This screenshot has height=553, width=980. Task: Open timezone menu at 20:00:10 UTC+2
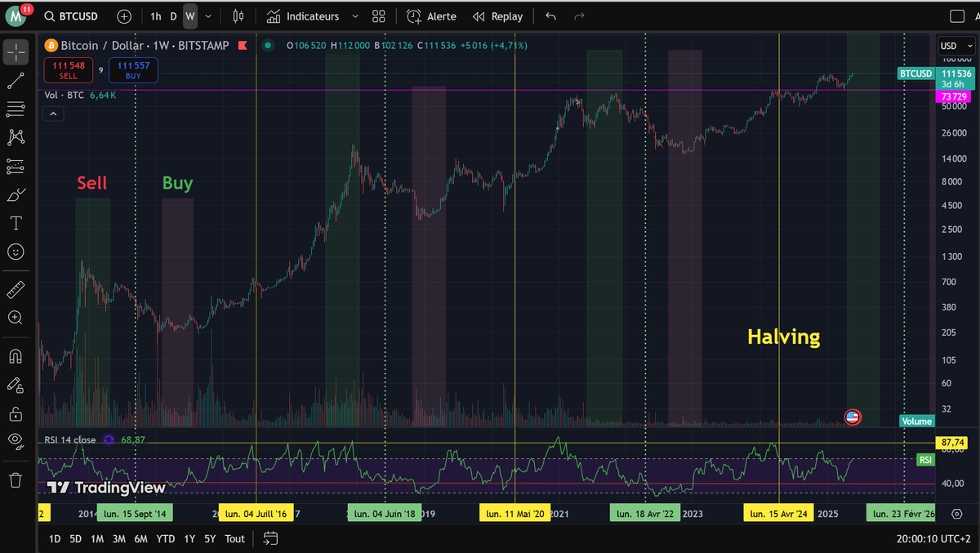[933, 538]
